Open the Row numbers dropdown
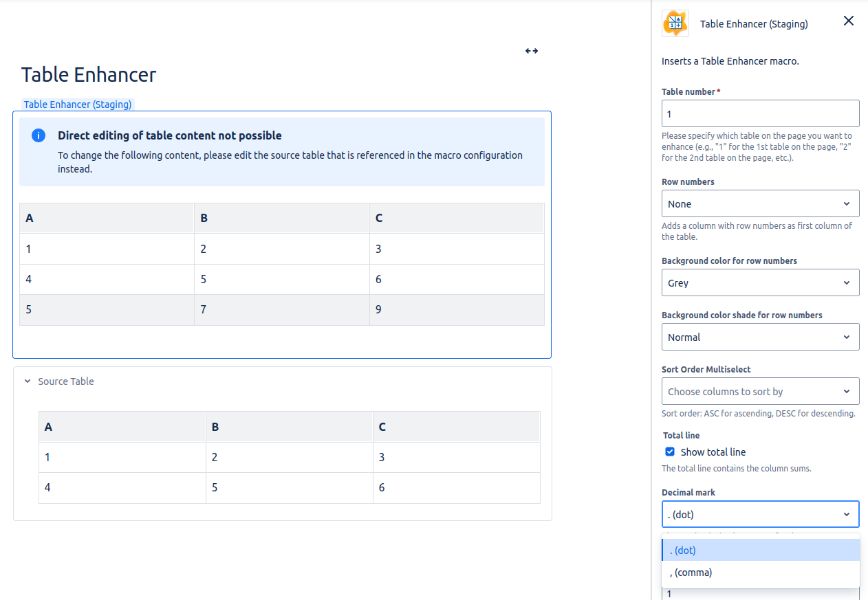 pyautogui.click(x=760, y=204)
